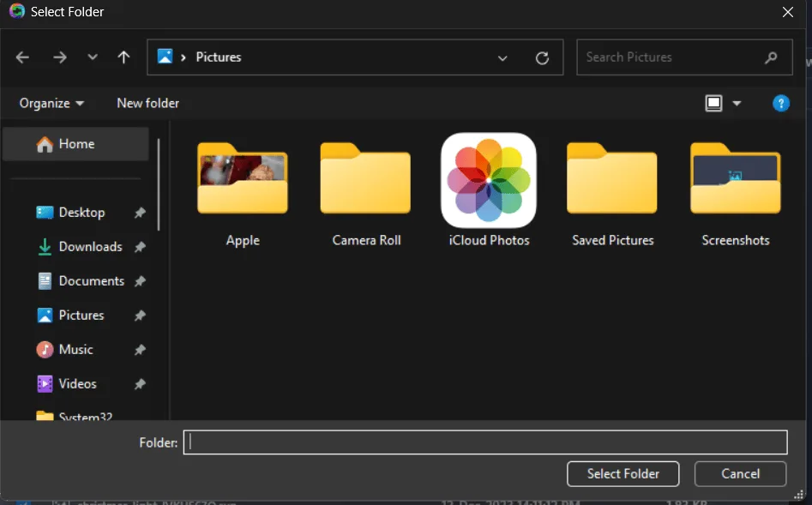Change view with the view icon

[713, 103]
